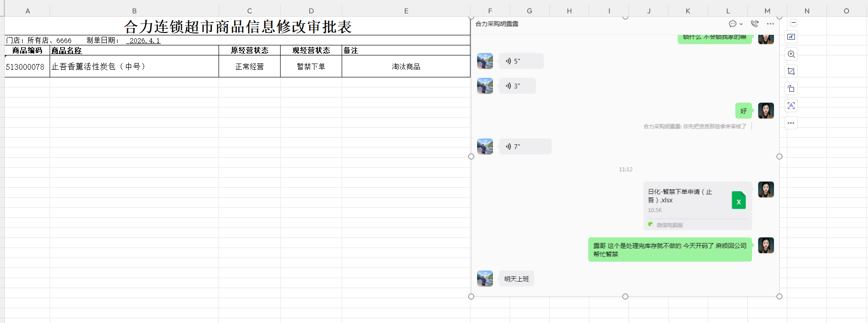Collapse the floating picture toolbar with minus button
This screenshot has width=868, height=323.
(x=794, y=23)
